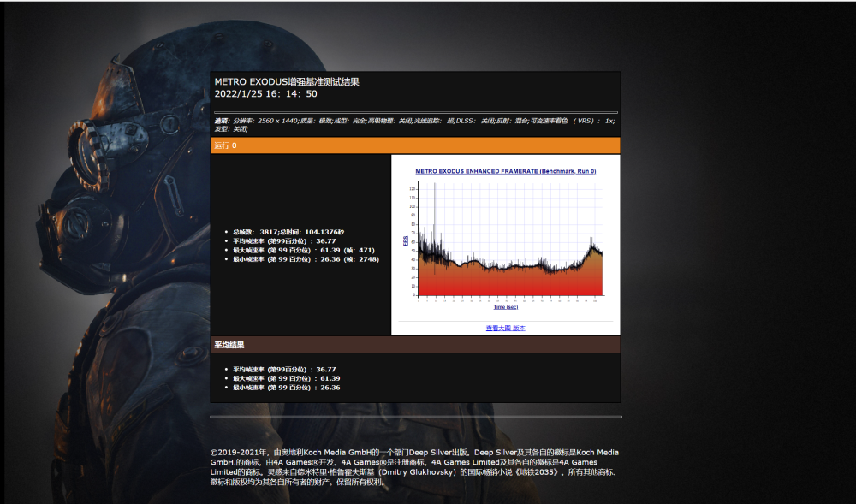Viewport: 856px width, 504px height.
Task: Click 最小帧速率 26.36 (帧: 2748) line
Action: [x=306, y=259]
